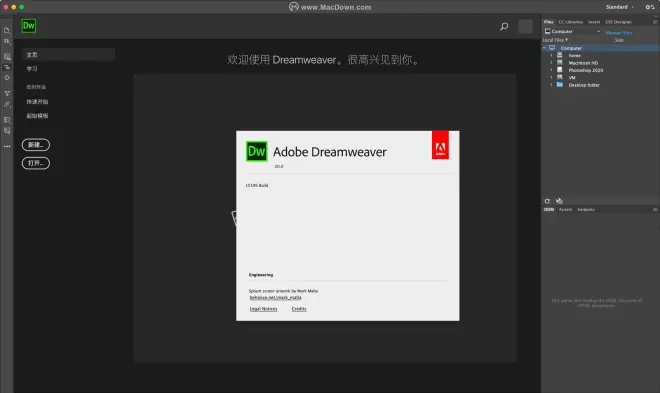Open the Open Documents tool in left toolbar
The height and width of the screenshot is (393, 660).
pos(7,30)
